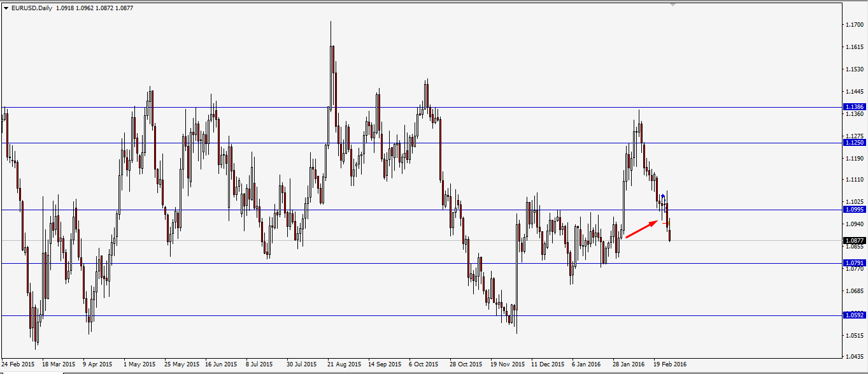Click the 1.1530 value on price scale

(x=855, y=69)
